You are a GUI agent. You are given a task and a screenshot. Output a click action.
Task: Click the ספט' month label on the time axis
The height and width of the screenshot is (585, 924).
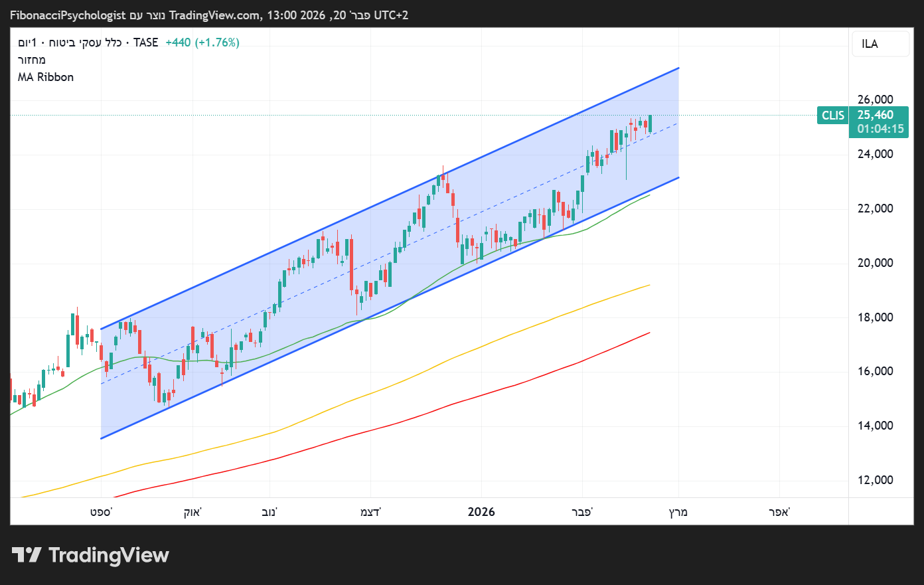point(101,512)
